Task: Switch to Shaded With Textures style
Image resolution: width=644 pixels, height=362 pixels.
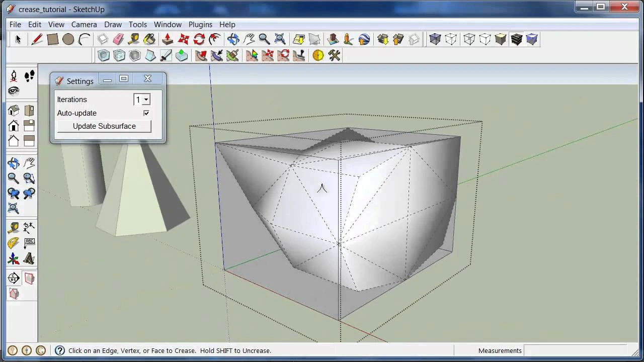Action: (x=516, y=39)
